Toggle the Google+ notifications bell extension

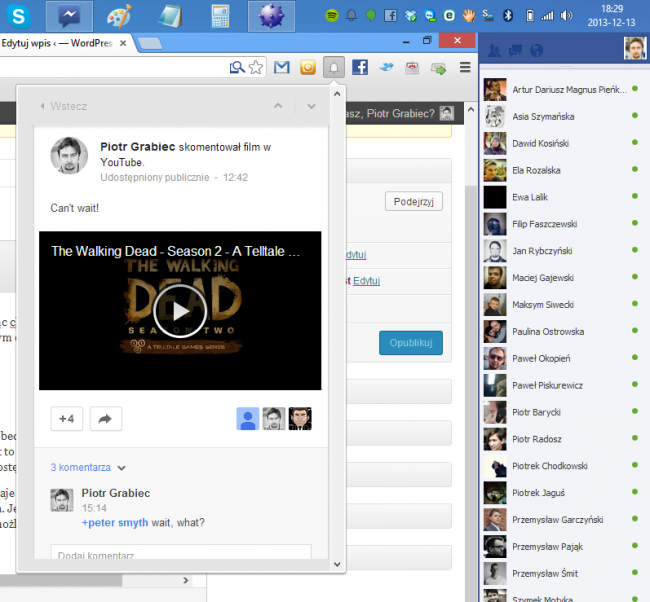pos(334,67)
